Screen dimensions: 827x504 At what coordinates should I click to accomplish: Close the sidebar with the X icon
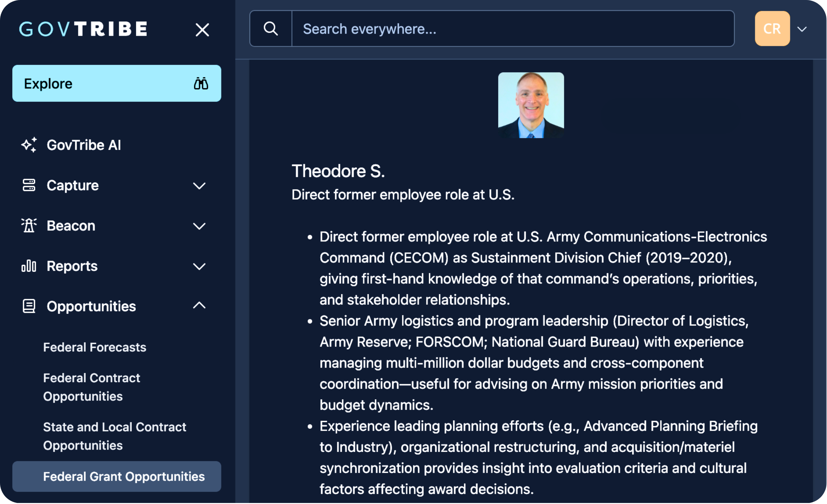[202, 30]
